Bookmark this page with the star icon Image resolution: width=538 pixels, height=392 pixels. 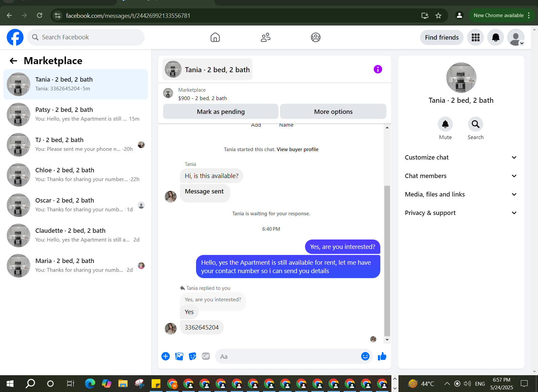(438, 15)
